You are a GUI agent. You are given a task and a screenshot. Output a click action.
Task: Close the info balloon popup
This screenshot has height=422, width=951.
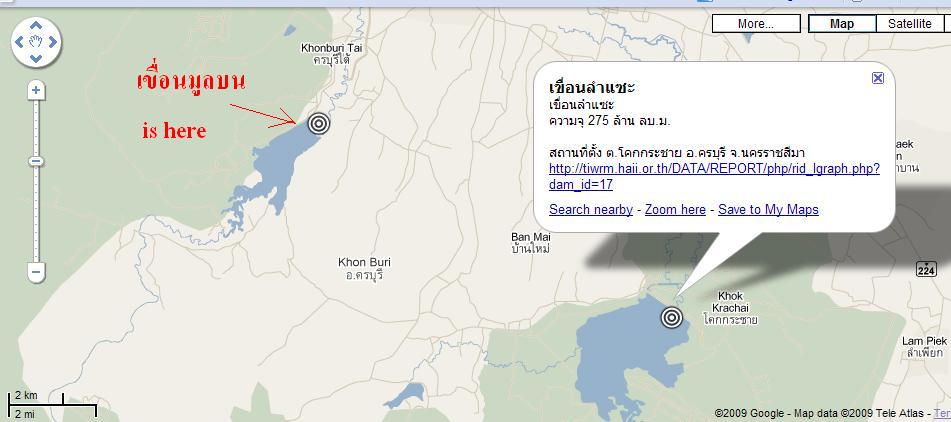(x=878, y=78)
